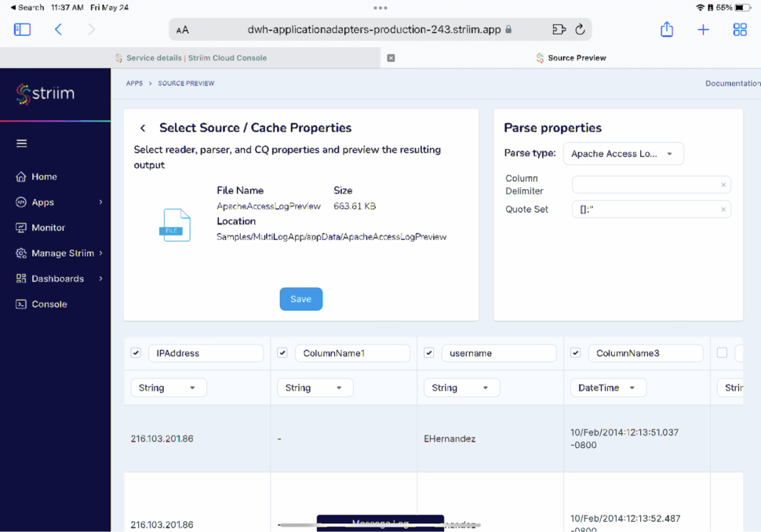Image resolution: width=761 pixels, height=532 pixels.
Task: Uncheck the IPAddress column checkbox
Action: pos(136,353)
